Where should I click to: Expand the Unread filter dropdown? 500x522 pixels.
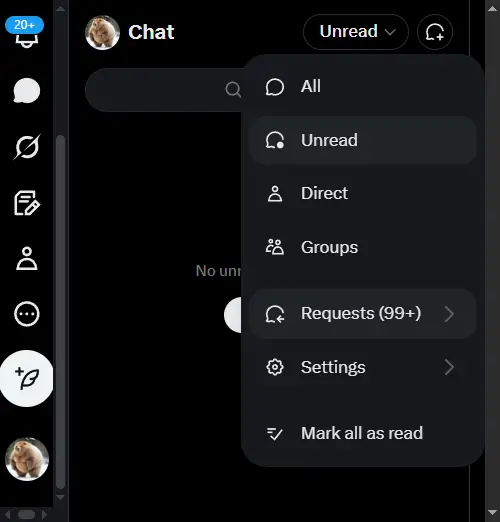tap(356, 32)
